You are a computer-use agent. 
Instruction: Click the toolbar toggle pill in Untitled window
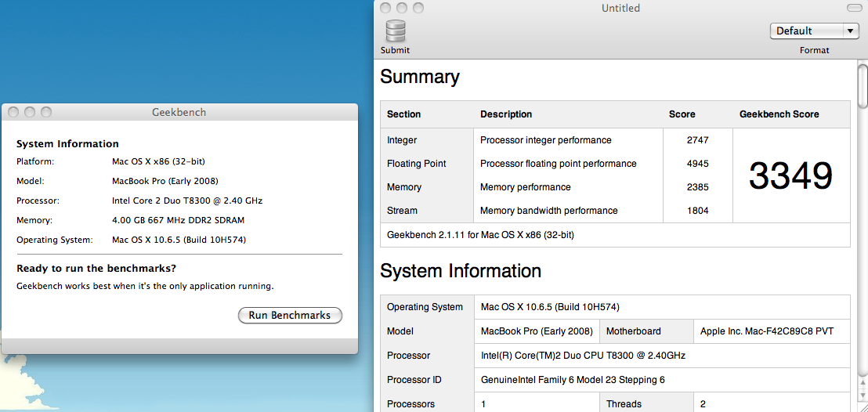pos(854,8)
